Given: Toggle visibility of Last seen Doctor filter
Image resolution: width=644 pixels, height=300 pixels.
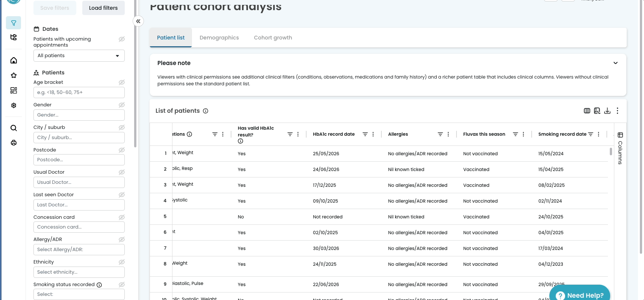Looking at the screenshot, I should pos(122,195).
